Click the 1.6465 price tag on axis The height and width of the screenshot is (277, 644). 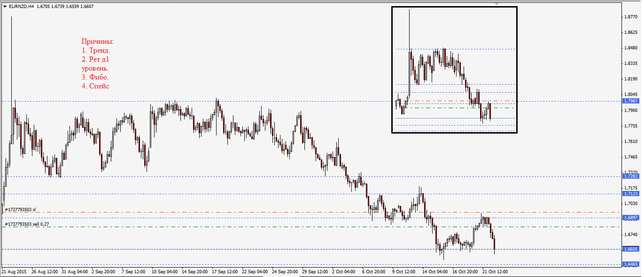(x=630, y=264)
